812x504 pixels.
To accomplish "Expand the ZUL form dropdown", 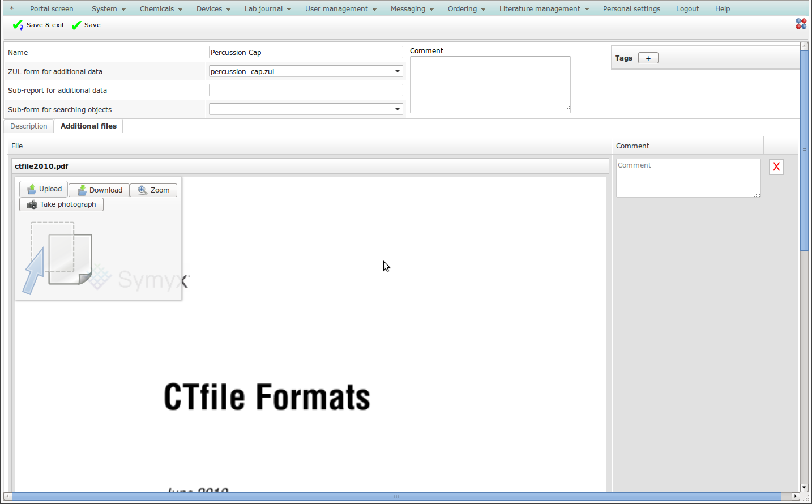I will (x=398, y=71).
